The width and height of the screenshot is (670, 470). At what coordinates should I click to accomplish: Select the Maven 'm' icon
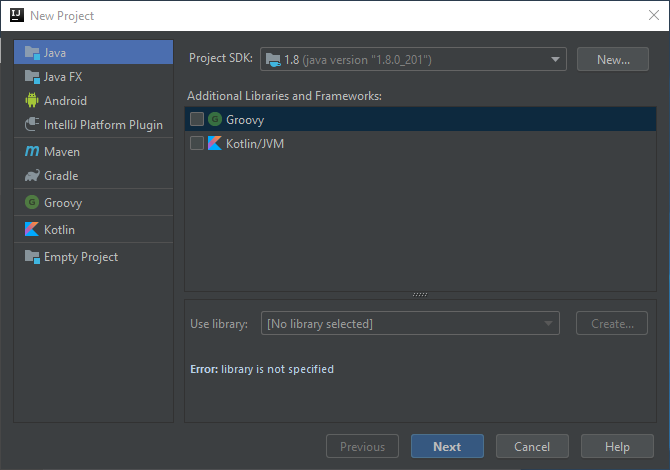click(x=32, y=152)
